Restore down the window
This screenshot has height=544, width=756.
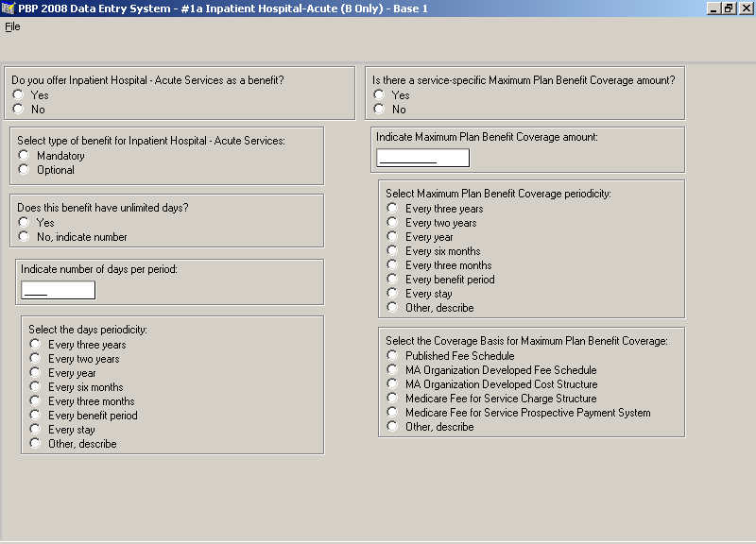[x=729, y=8]
